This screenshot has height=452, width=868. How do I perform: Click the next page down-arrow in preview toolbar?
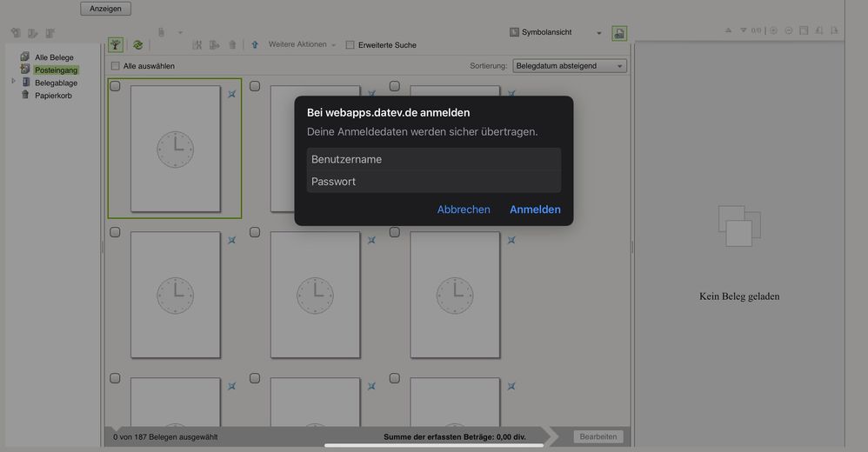coord(744,30)
